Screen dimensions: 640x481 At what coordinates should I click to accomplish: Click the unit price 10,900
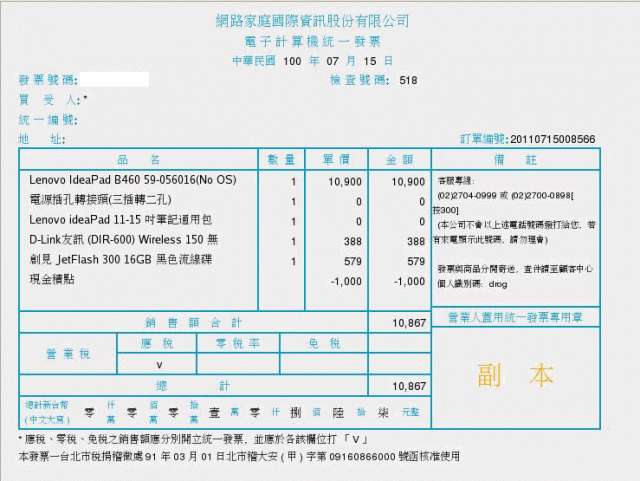pos(345,182)
